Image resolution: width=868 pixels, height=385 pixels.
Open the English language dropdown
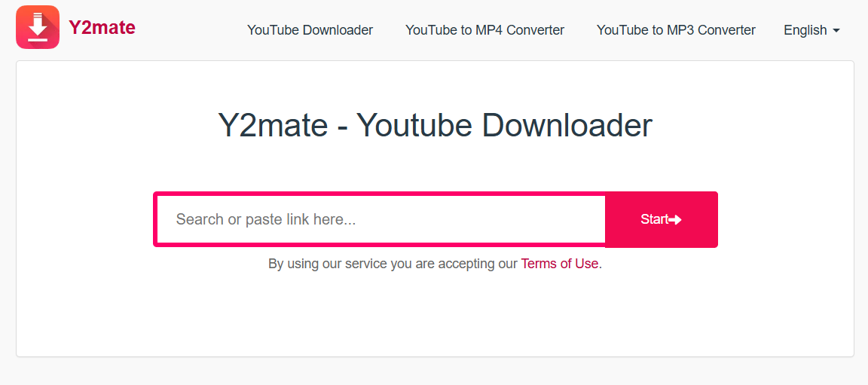pyautogui.click(x=811, y=30)
